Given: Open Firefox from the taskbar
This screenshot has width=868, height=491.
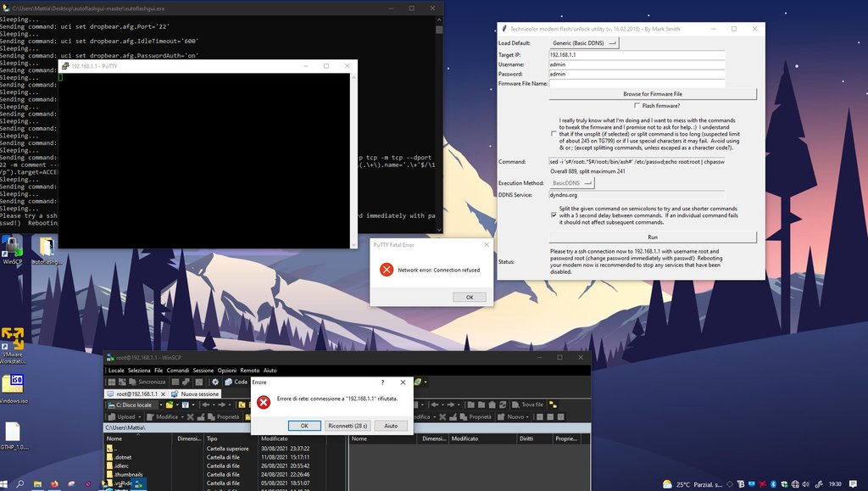Looking at the screenshot, I should [54, 484].
